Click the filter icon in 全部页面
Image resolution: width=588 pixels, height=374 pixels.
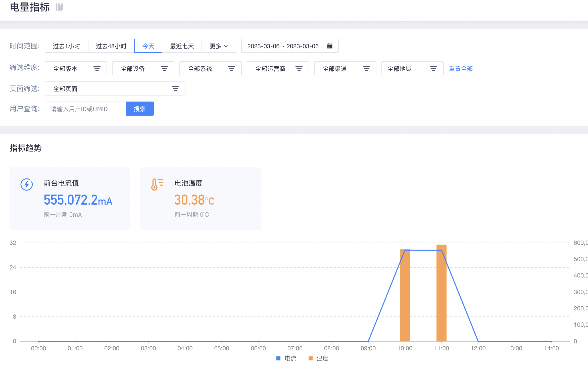[x=175, y=88]
